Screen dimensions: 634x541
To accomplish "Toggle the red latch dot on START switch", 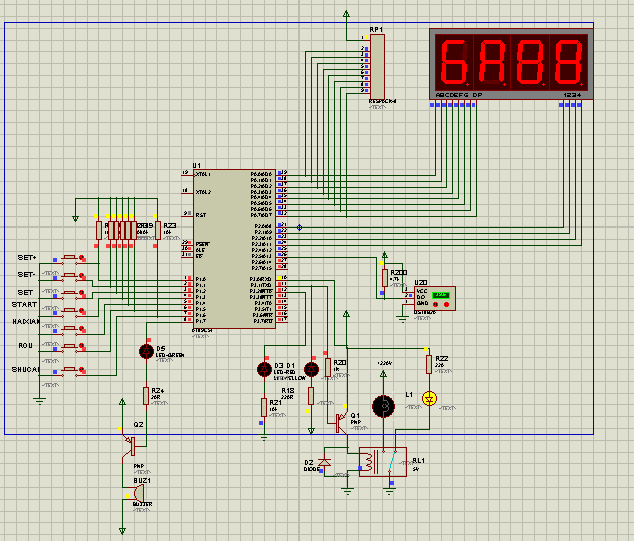I will (x=82, y=310).
